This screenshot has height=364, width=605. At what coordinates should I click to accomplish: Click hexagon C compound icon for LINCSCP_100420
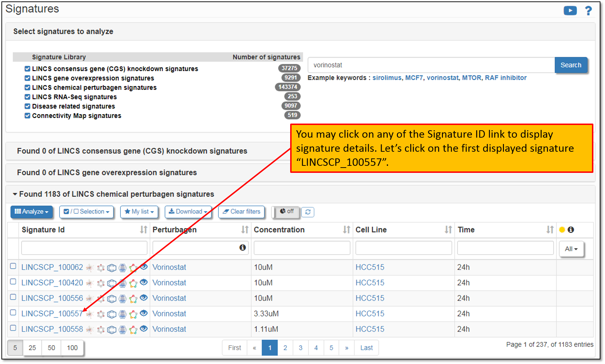pyautogui.click(x=112, y=283)
